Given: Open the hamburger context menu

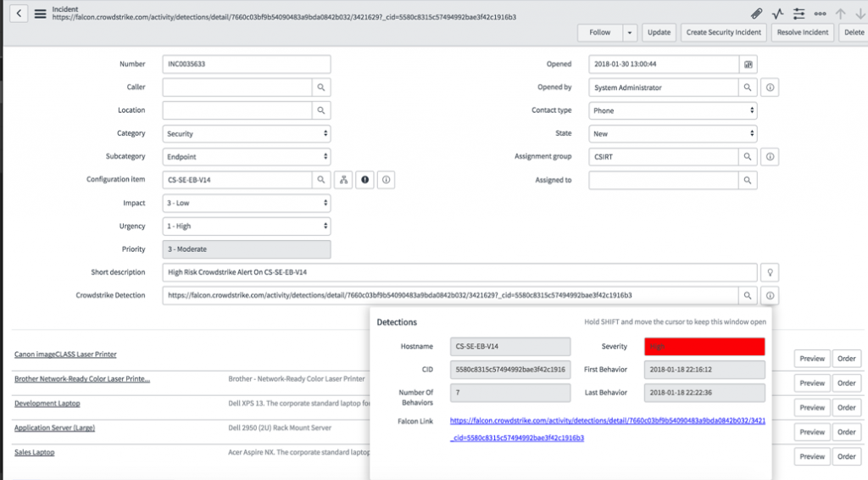Looking at the screenshot, I should pyautogui.click(x=41, y=14).
